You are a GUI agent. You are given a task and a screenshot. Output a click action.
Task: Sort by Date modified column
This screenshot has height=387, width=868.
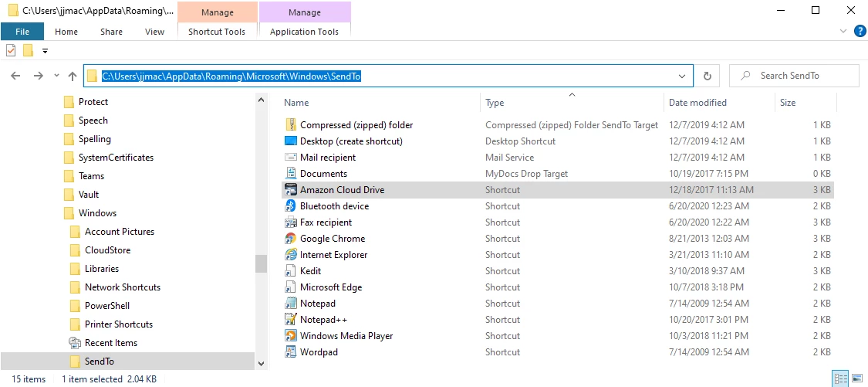click(697, 103)
